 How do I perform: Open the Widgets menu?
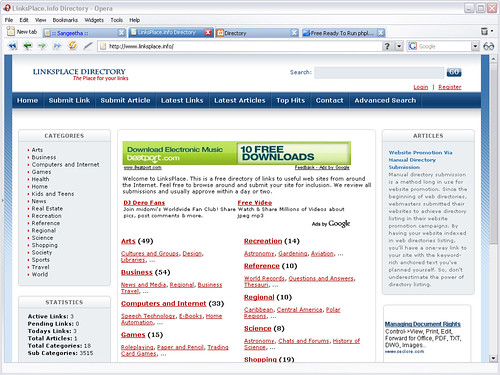[94, 20]
